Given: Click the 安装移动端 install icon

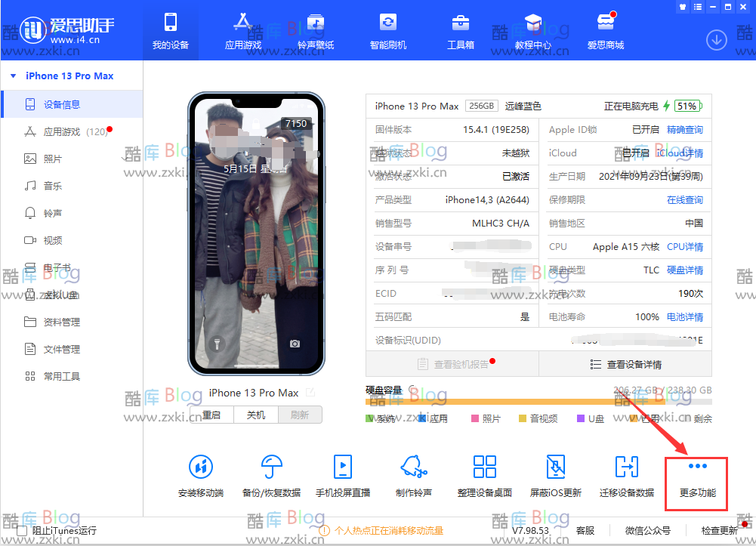Looking at the screenshot, I should tap(201, 467).
